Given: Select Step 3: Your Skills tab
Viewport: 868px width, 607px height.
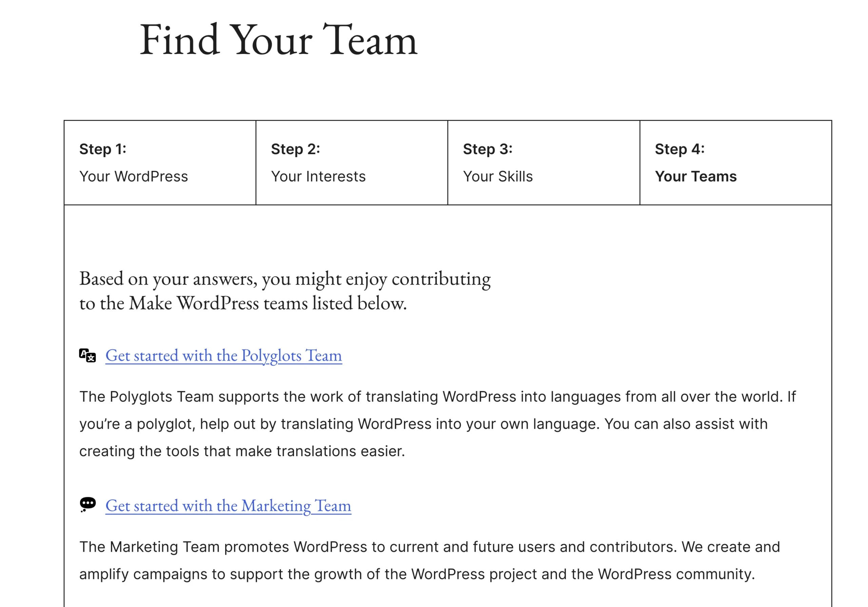Looking at the screenshot, I should click(544, 163).
